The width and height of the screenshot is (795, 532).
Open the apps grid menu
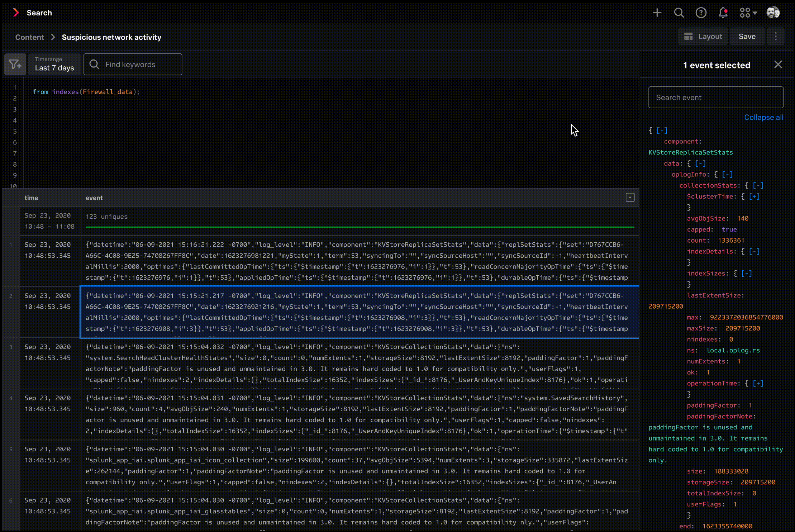point(748,13)
